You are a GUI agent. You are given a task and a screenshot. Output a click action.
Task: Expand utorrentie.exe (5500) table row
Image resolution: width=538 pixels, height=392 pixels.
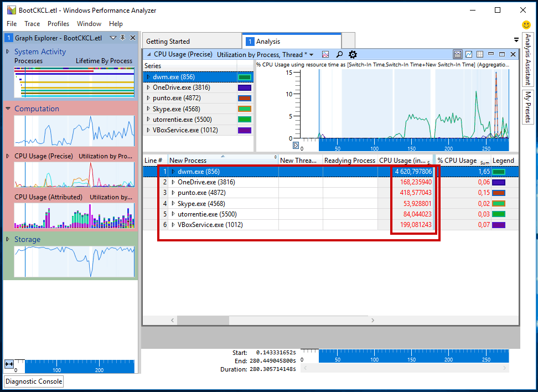pyautogui.click(x=173, y=214)
